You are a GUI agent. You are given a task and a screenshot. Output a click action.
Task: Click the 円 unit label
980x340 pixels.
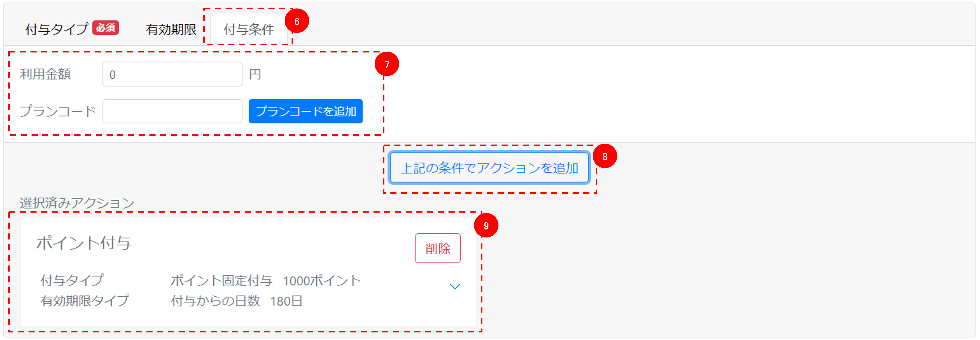[x=255, y=74]
